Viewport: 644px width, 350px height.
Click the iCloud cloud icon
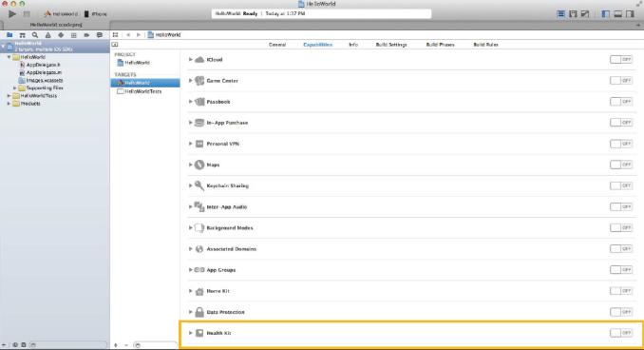click(199, 60)
